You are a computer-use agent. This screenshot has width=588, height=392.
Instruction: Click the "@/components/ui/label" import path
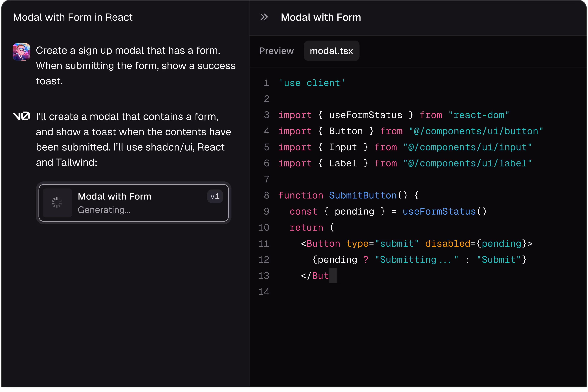(x=467, y=163)
